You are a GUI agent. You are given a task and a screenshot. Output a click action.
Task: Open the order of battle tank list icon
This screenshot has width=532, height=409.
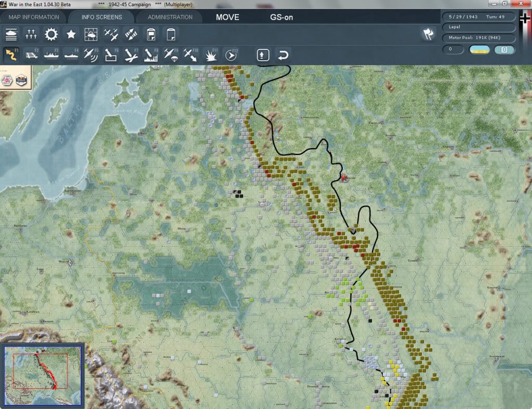(11, 34)
